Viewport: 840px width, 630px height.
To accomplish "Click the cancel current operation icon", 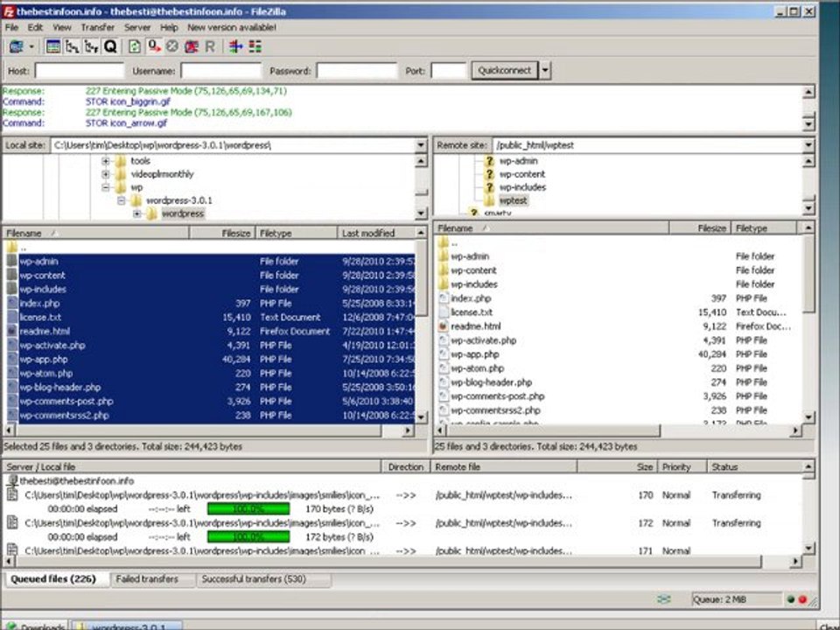I will [x=171, y=46].
